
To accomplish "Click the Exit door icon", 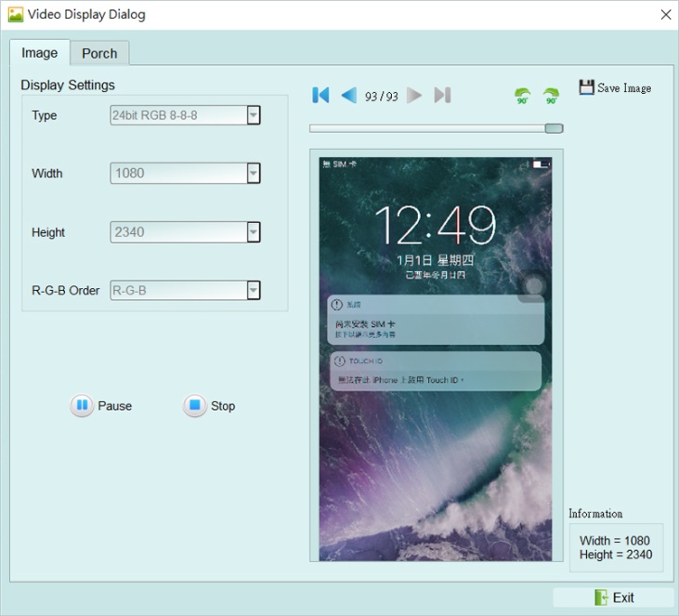I will (601, 597).
